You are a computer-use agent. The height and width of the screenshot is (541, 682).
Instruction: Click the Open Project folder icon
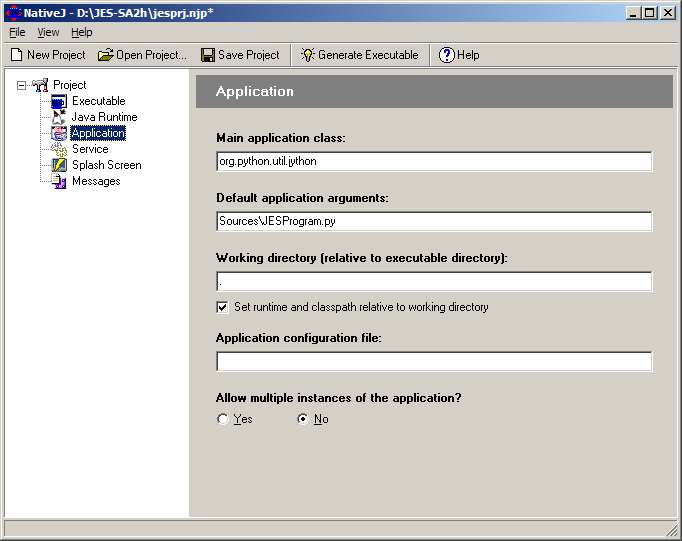[x=105, y=55]
